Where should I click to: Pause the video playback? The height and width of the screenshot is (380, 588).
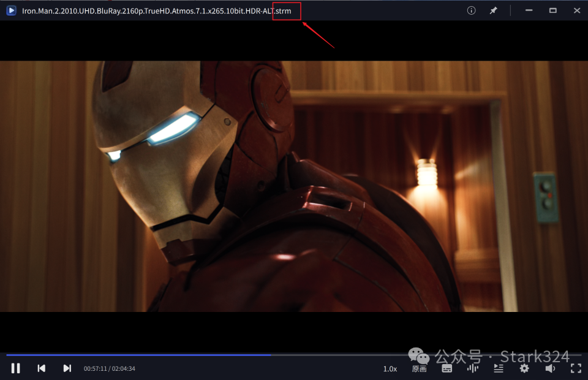pyautogui.click(x=16, y=368)
